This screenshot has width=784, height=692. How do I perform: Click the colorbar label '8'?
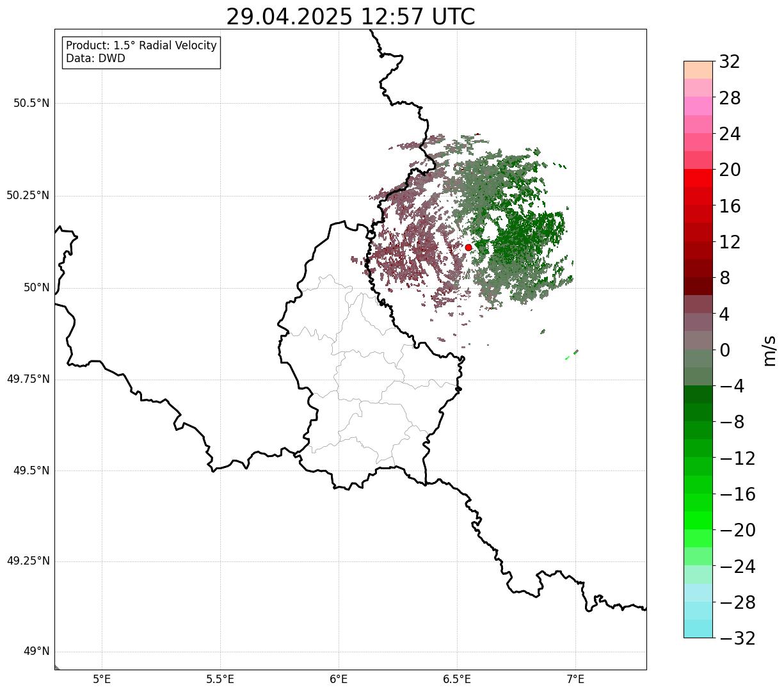[x=724, y=278]
